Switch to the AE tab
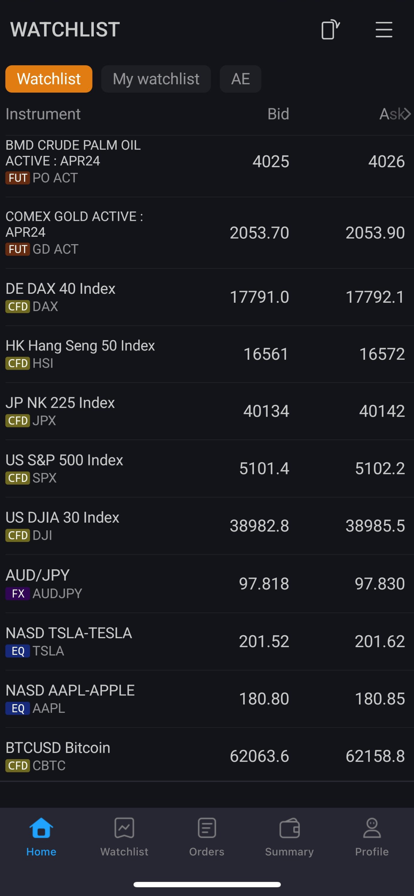414x896 pixels. 241,79
